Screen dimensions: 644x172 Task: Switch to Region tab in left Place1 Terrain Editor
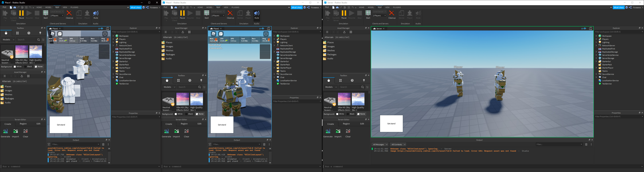(x=23, y=124)
